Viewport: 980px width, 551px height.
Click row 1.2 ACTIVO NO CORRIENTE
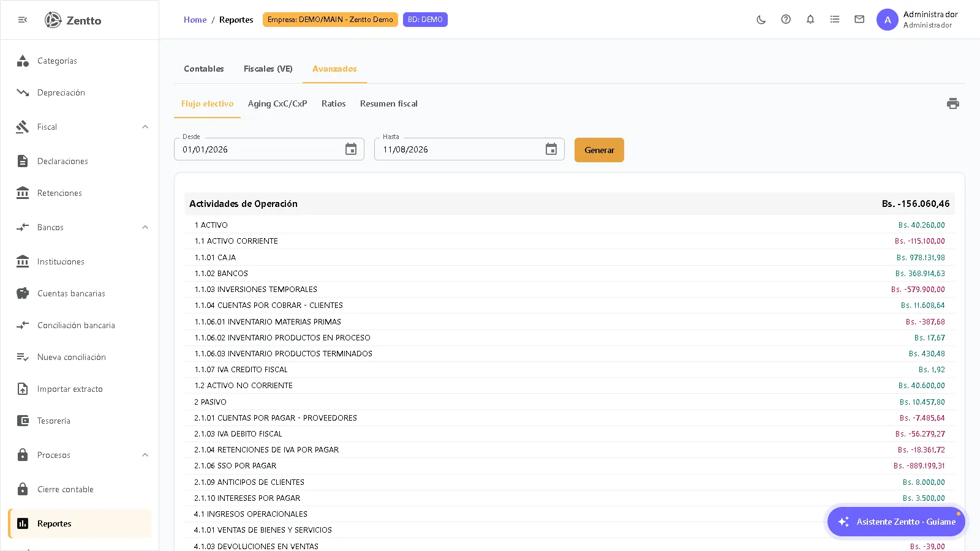(x=570, y=386)
